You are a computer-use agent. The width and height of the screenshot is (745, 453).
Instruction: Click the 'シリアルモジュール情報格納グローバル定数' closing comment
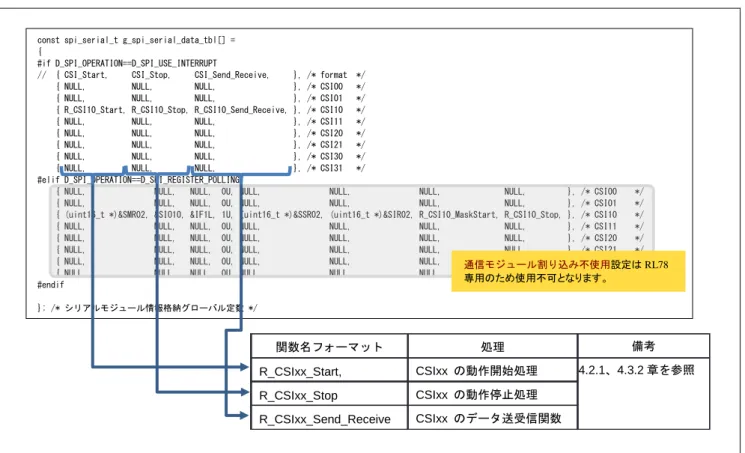click(x=154, y=308)
